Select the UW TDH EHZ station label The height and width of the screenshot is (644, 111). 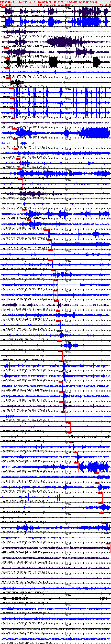pos(25,167)
